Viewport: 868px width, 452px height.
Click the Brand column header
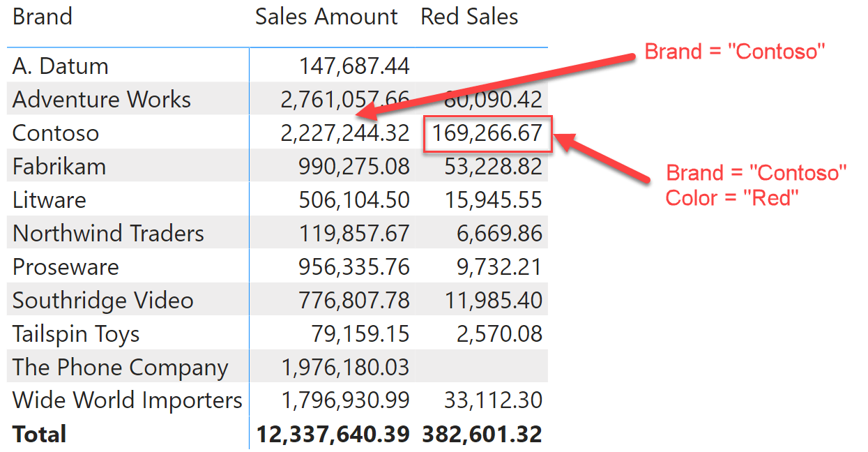(x=42, y=17)
